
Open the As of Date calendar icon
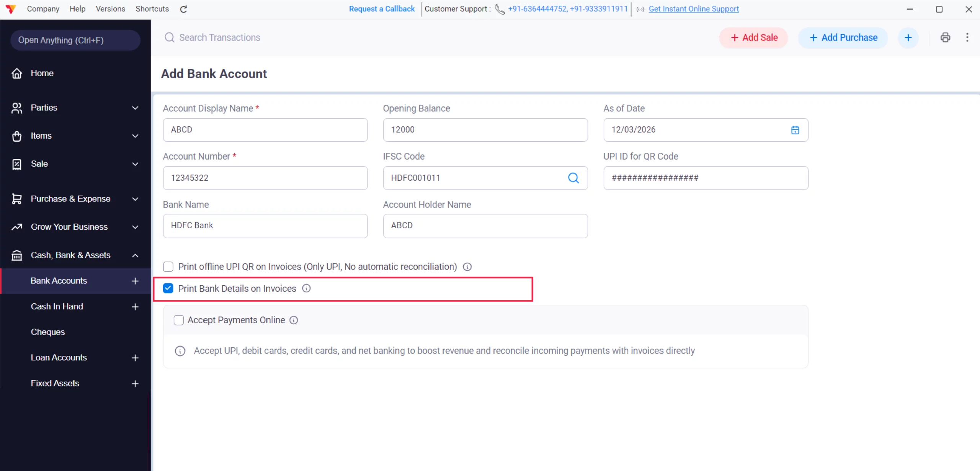tap(795, 130)
